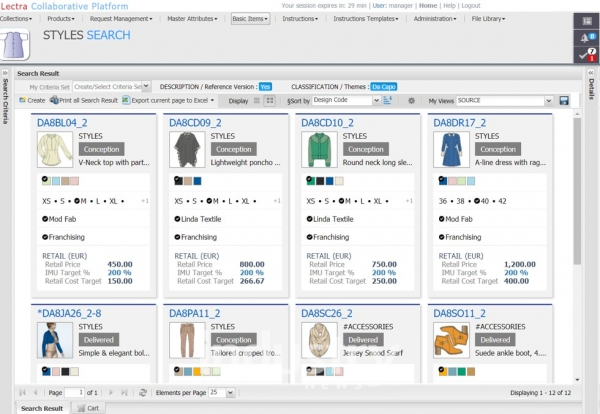The height and width of the screenshot is (414, 600).
Task: Open display settings gear icon
Action: (410, 101)
